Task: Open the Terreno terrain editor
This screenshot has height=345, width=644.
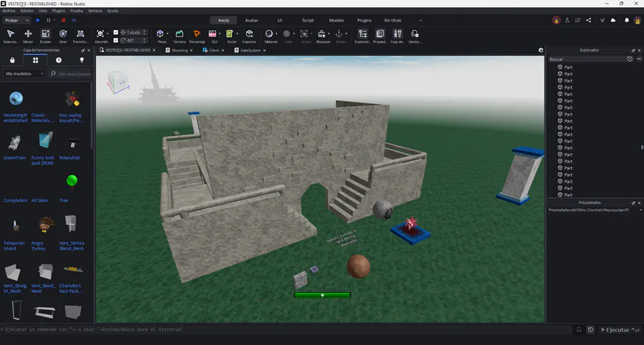Action: (180, 36)
